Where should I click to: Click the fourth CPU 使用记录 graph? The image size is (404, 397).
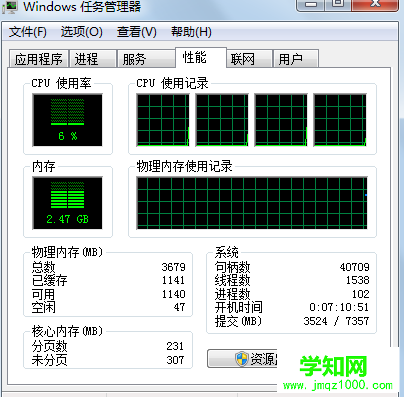click(x=340, y=120)
